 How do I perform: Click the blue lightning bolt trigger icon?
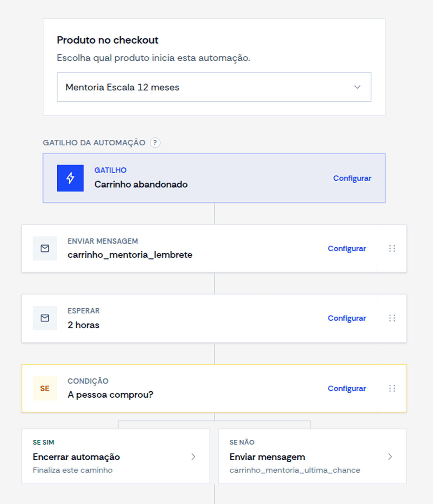[x=70, y=178]
